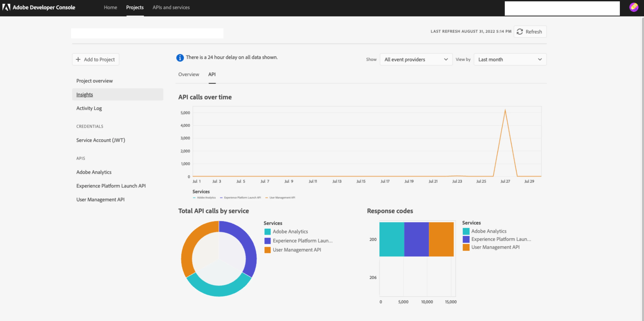
Task: Go to Home in the top navigation
Action: click(x=110, y=7)
